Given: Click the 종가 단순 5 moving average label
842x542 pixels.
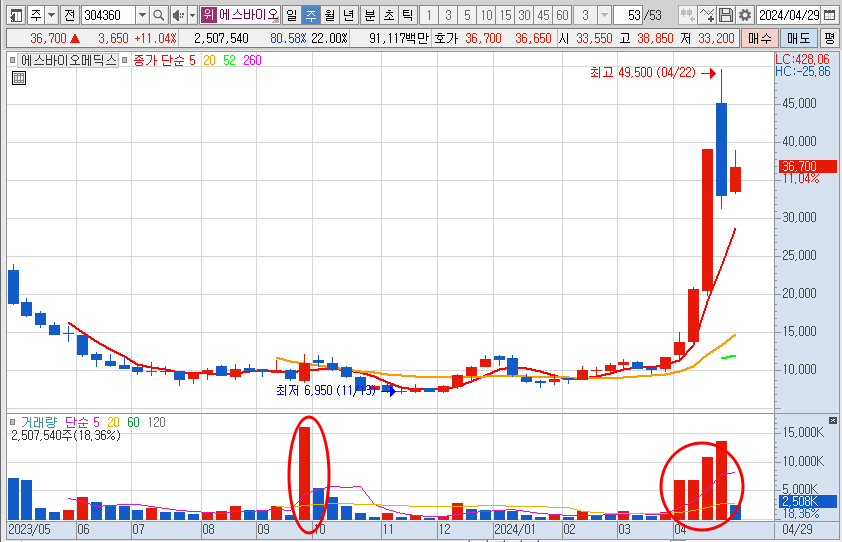Looking at the screenshot, I should 164,60.
